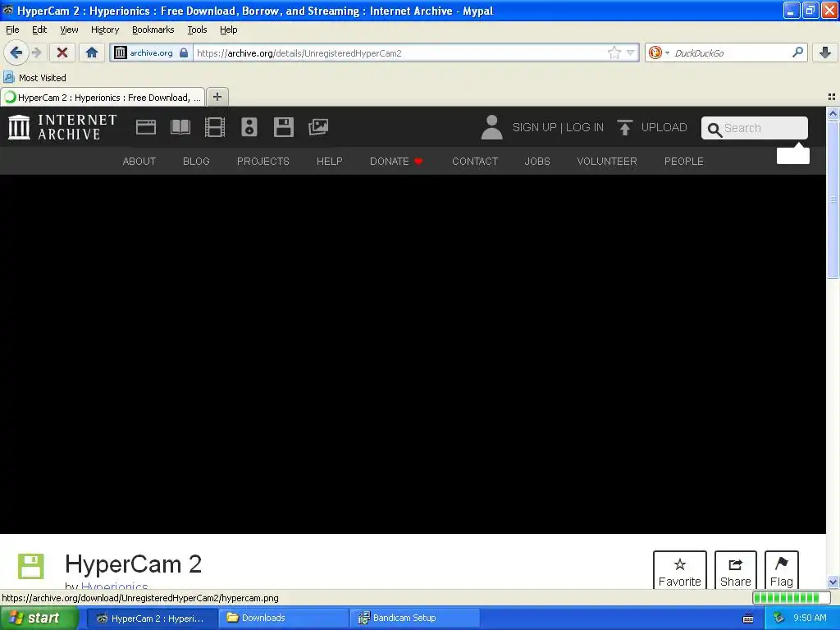Viewport: 840px width, 630px height.
Task: Open the BLOG link
Action: (196, 162)
